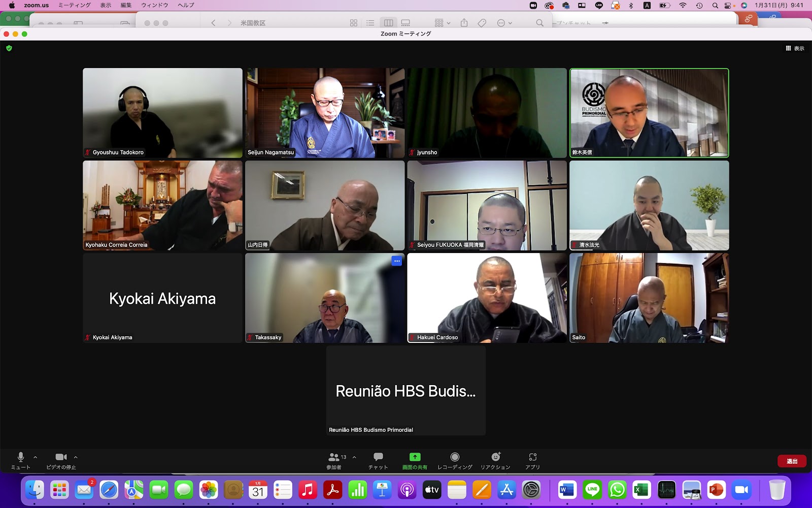The height and width of the screenshot is (508, 812).
Task: Open the 表示 menu in menu bar
Action: (106, 5)
